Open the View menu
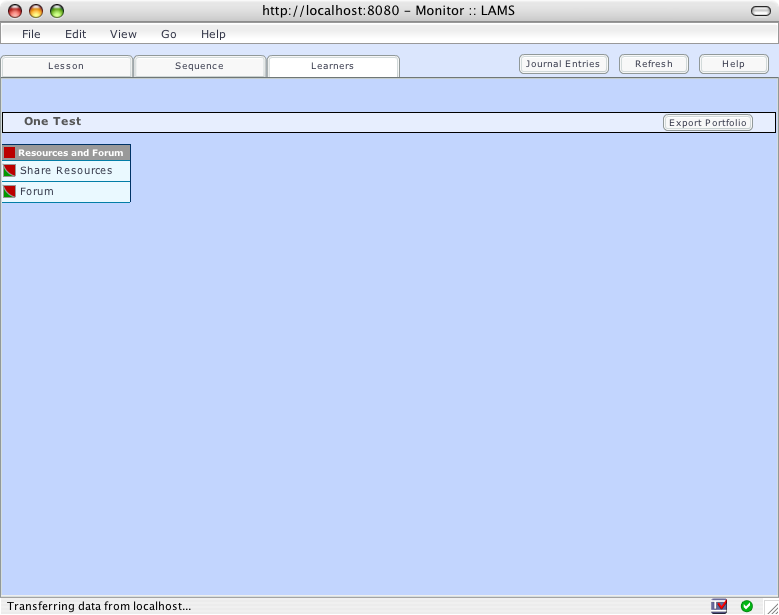This screenshot has width=779, height=615. (124, 34)
